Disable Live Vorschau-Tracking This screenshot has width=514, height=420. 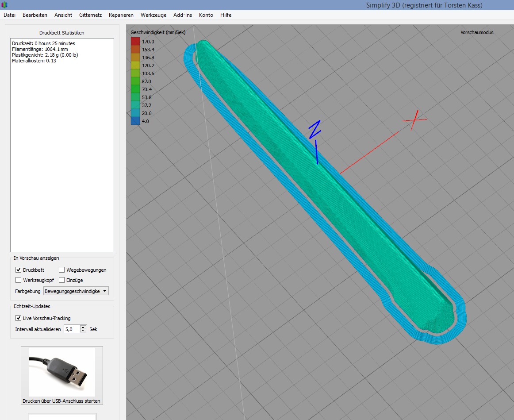point(19,318)
